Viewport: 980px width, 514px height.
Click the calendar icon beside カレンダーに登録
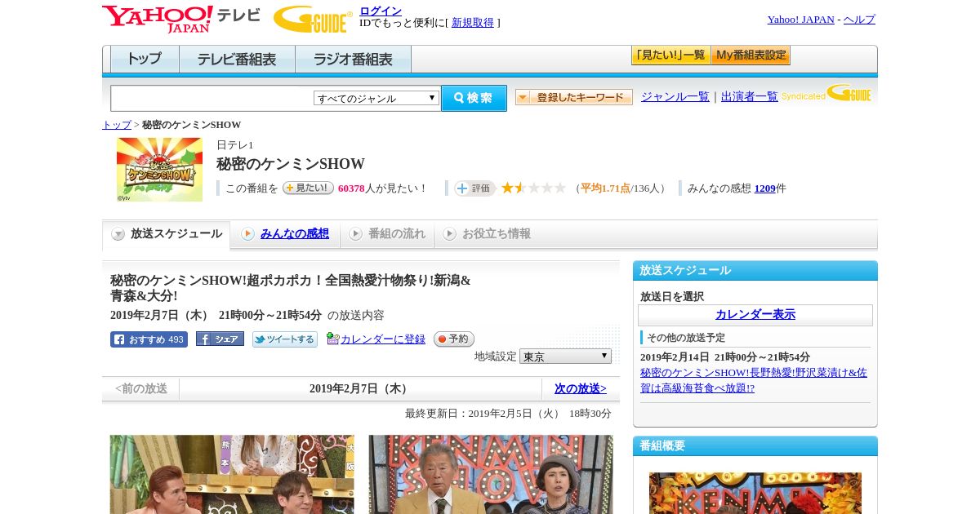[332, 339]
